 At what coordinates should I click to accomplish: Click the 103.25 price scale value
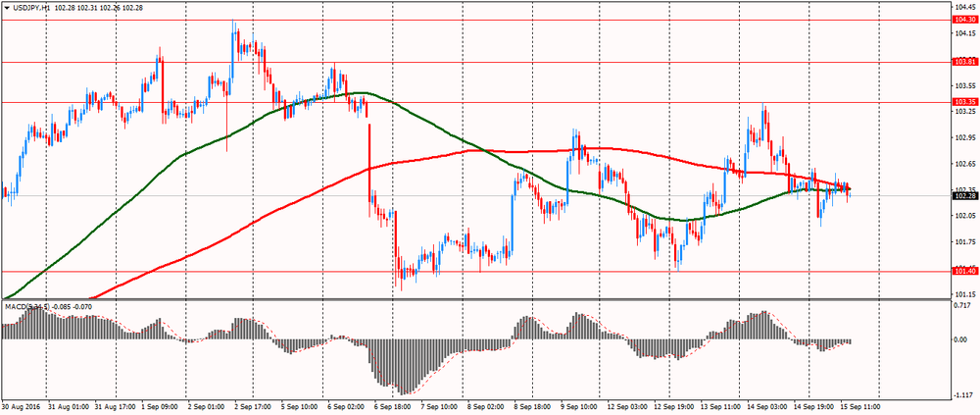[964, 112]
